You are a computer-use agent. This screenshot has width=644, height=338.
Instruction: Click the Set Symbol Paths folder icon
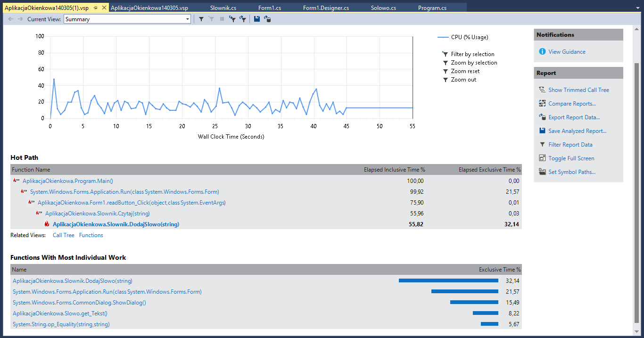pyautogui.click(x=542, y=172)
